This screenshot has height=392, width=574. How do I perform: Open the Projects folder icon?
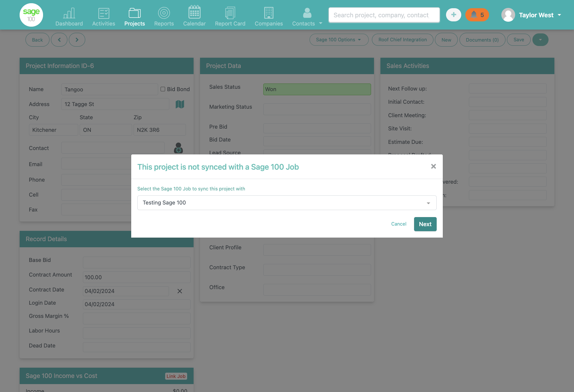tap(135, 13)
